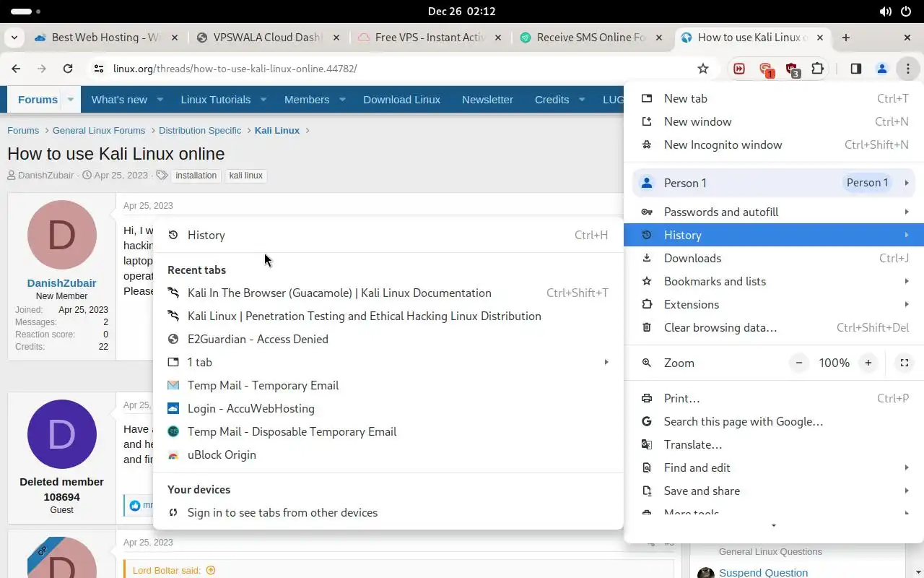Expand the 1 tab recent group

[x=388, y=362]
